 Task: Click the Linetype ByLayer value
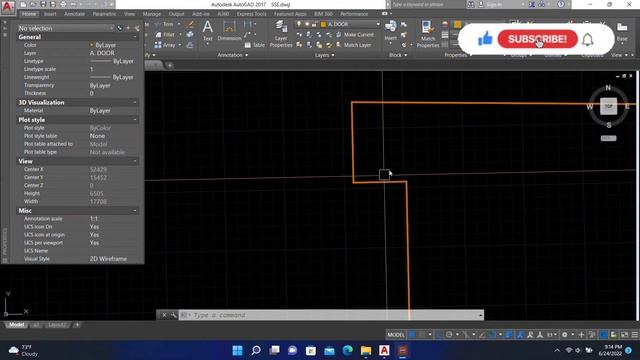(113, 61)
